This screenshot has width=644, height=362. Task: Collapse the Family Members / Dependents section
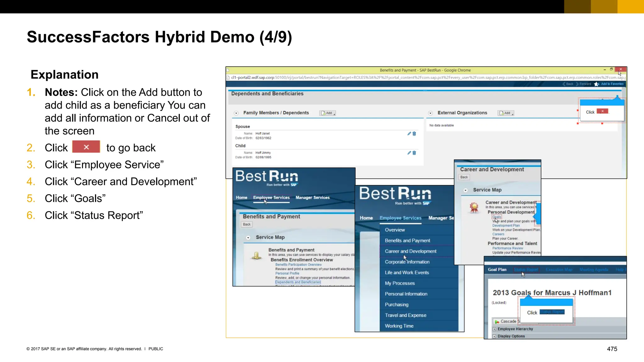pyautogui.click(x=236, y=113)
